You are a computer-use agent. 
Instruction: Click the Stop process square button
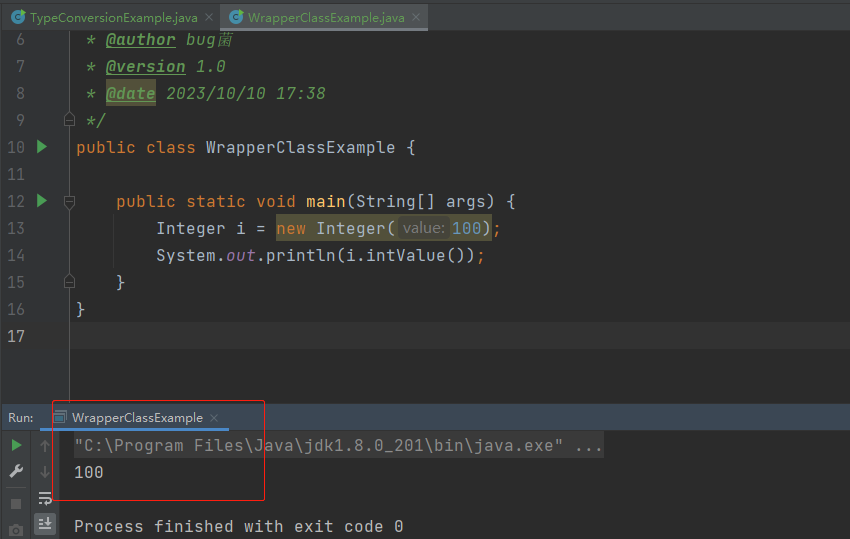click(16, 504)
